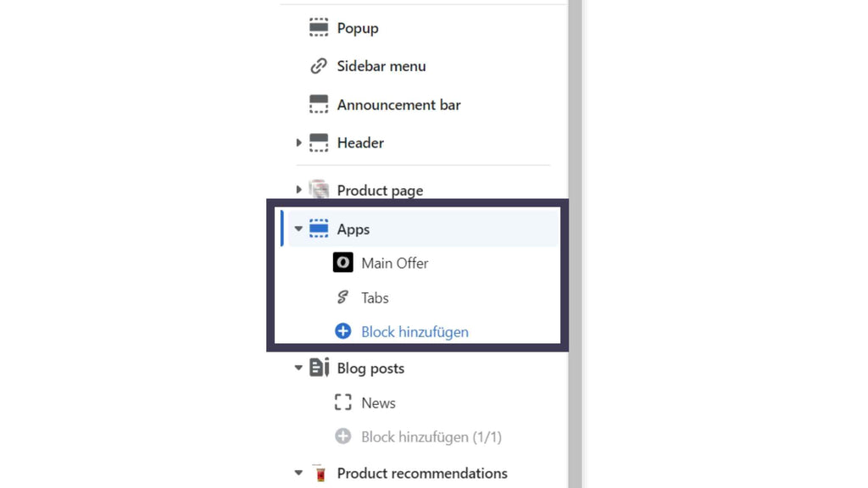Collapse the Blog posts section

point(298,368)
